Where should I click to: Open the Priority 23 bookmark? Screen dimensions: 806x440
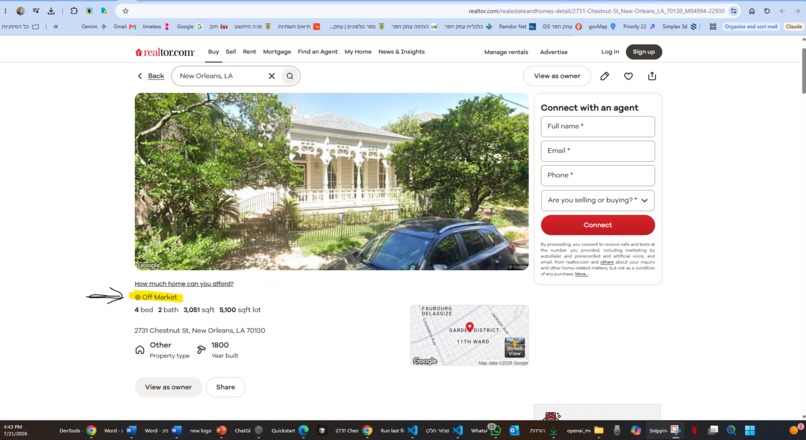[x=638, y=26]
